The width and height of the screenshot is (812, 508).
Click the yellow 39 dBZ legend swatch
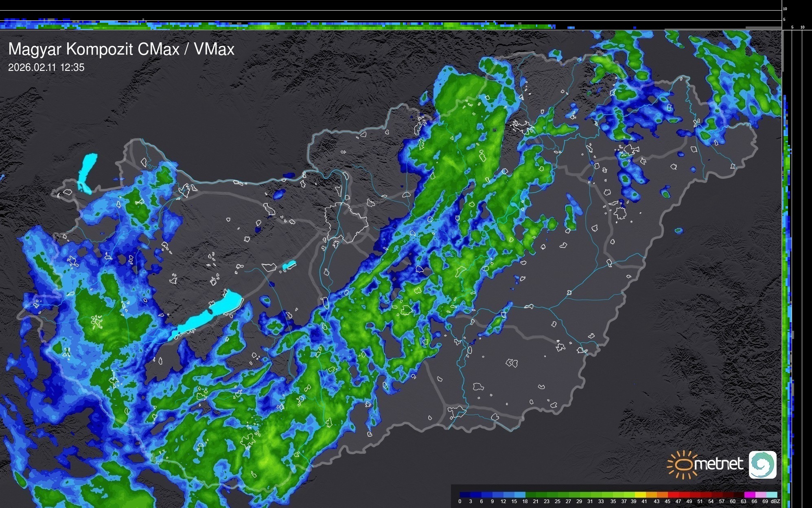(640, 495)
